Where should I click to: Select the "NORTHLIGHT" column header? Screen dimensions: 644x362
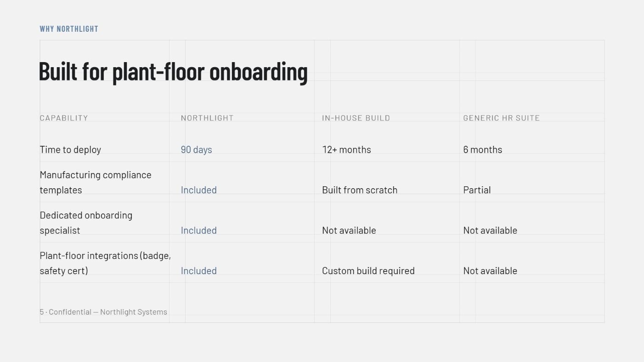point(207,118)
